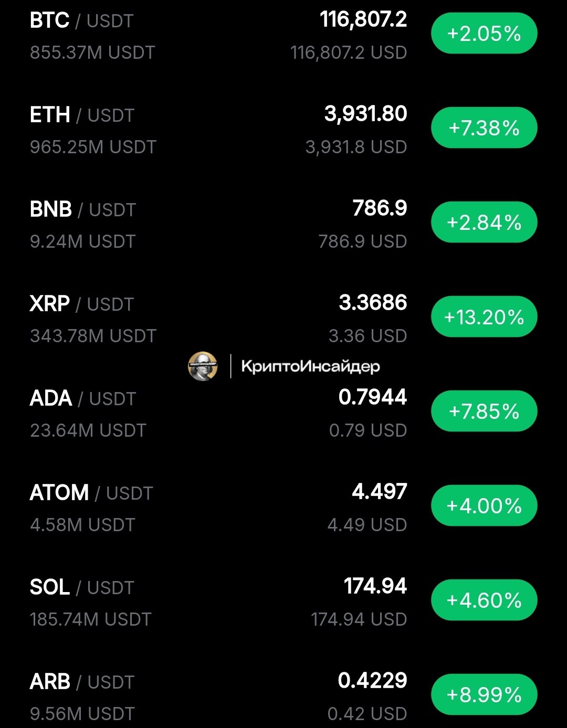Open the ATOM / USDT market
567x728 pixels.
(x=91, y=493)
